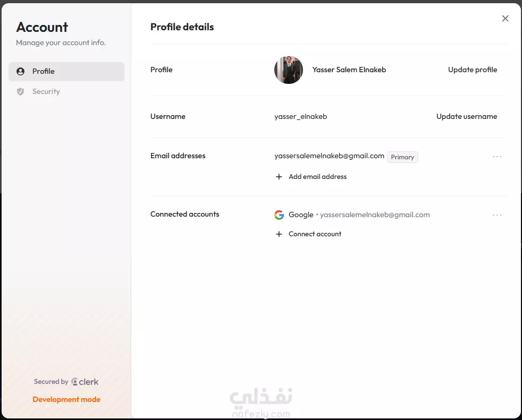Click Update username button

(x=466, y=116)
